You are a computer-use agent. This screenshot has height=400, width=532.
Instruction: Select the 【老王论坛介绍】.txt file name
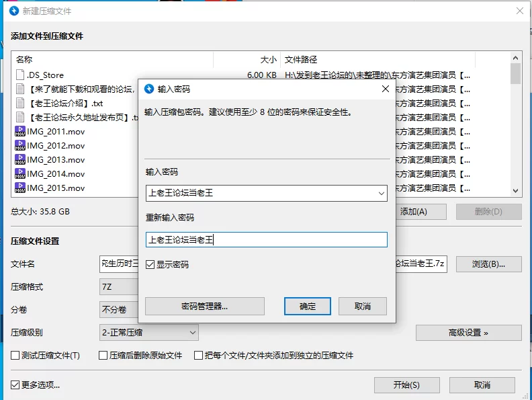[x=65, y=104]
